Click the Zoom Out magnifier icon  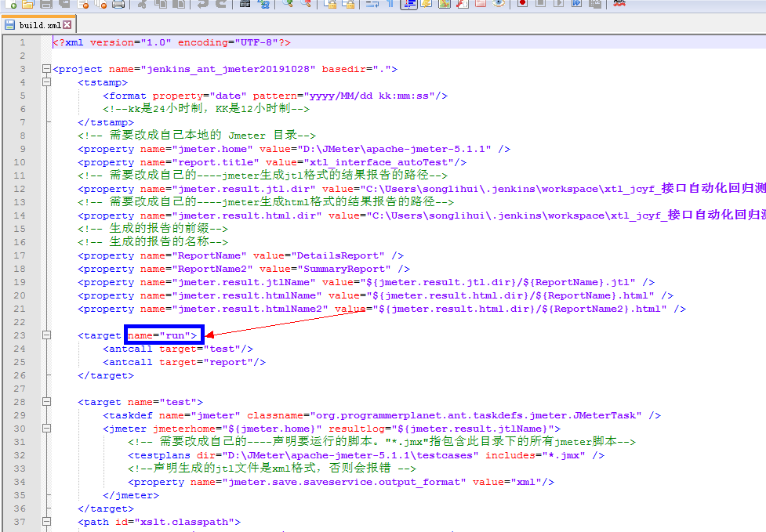(306, 4)
